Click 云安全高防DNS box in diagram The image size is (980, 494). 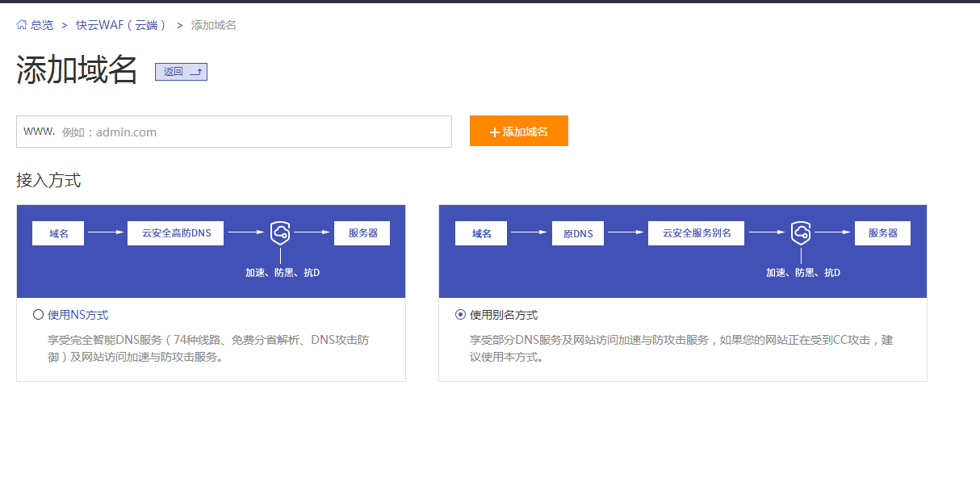coord(176,233)
